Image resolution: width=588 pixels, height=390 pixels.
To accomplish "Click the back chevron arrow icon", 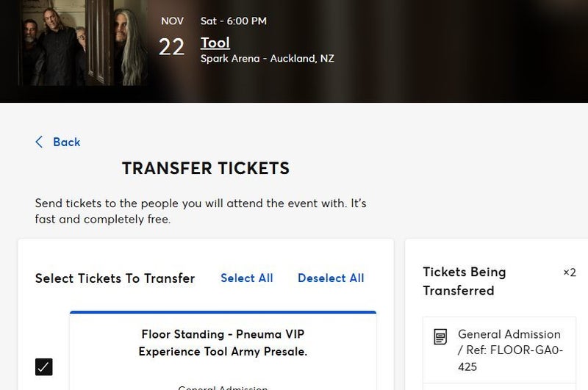I will (x=39, y=142).
